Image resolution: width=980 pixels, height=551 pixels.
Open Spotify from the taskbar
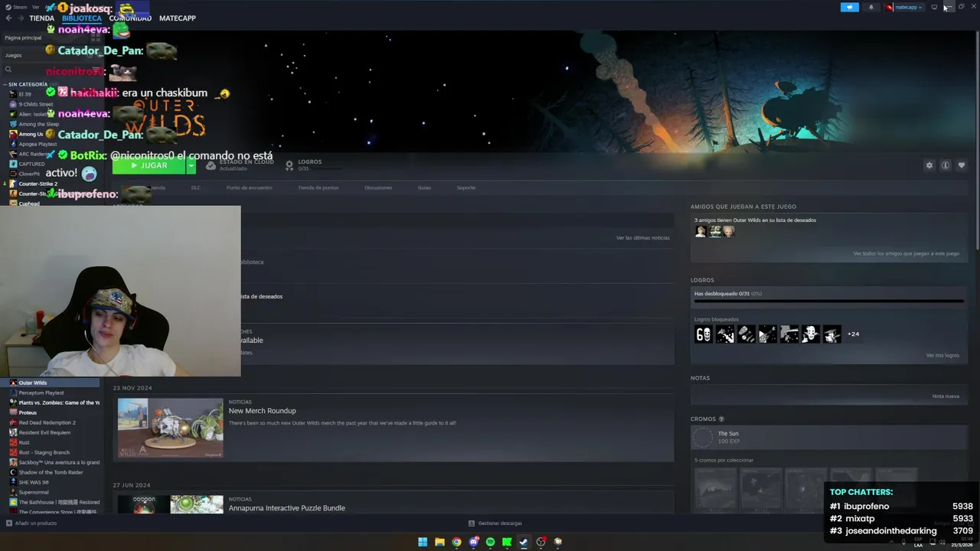[490, 542]
